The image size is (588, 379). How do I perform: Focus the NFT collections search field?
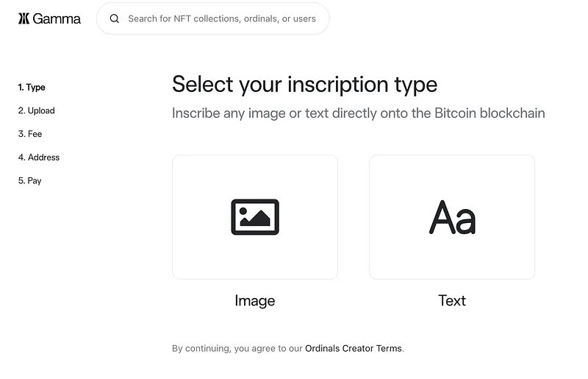tap(221, 18)
